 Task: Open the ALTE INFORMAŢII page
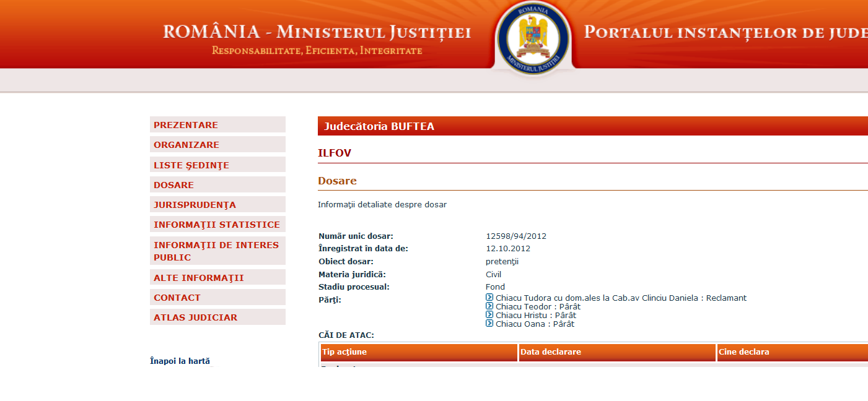tap(199, 277)
